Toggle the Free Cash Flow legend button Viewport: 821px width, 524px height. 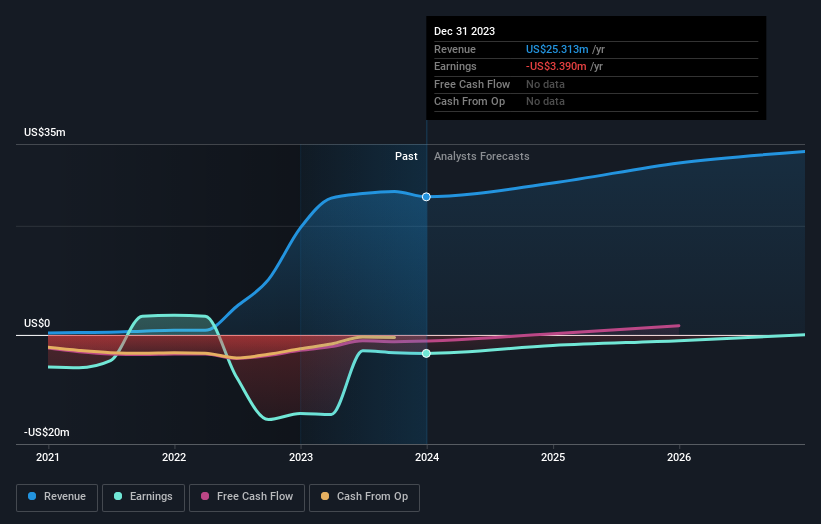coord(247,497)
